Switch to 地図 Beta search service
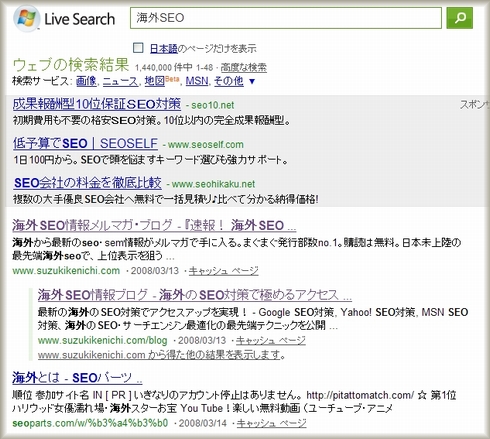This screenshot has height=439, width=490. pos(162,81)
